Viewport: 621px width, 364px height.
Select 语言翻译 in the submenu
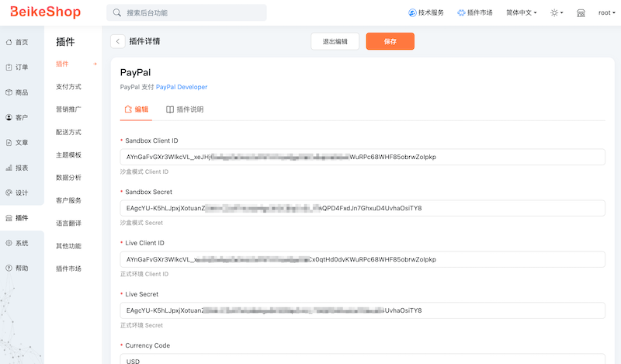68,223
